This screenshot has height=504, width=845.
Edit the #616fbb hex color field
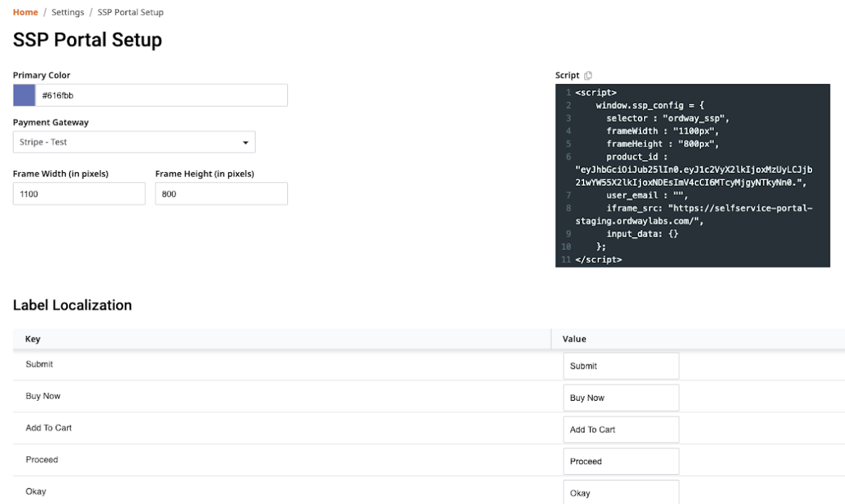[161, 95]
